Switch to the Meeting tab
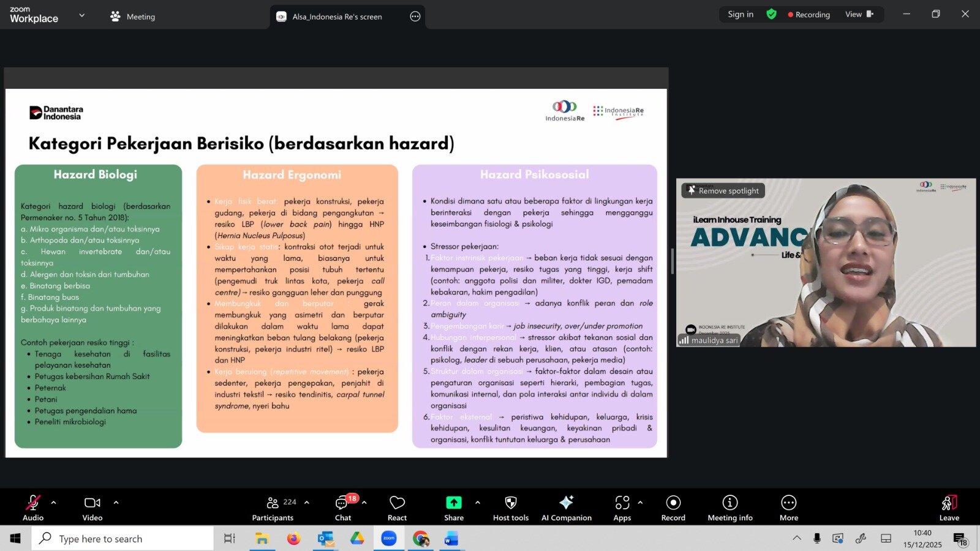This screenshot has height=551, width=980. click(x=133, y=17)
